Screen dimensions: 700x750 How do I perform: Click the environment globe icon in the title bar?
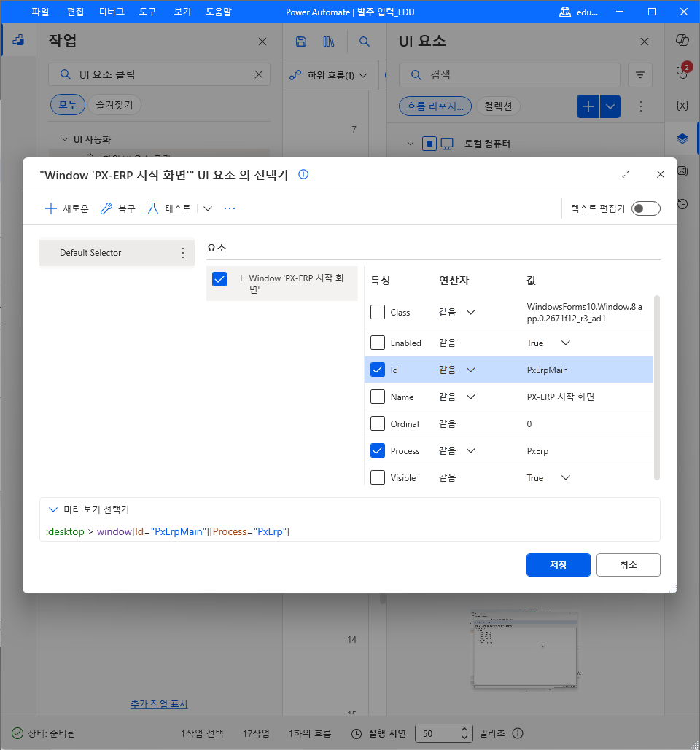coord(565,12)
